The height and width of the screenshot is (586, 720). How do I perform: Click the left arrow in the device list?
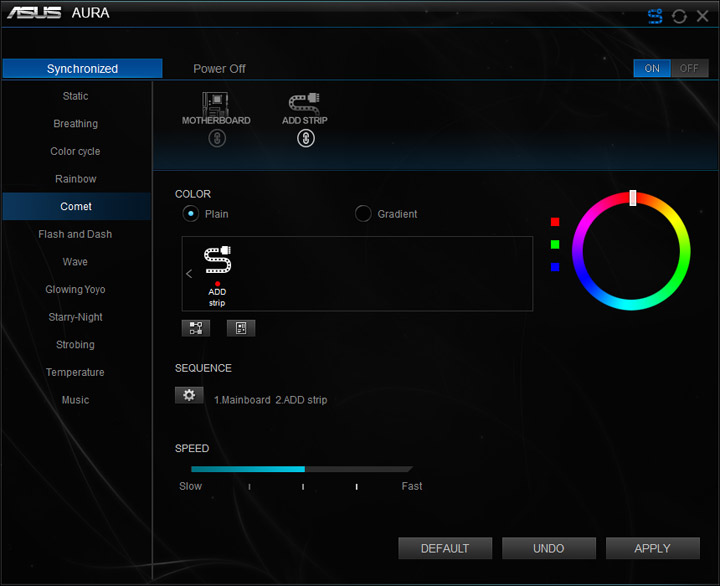click(189, 274)
